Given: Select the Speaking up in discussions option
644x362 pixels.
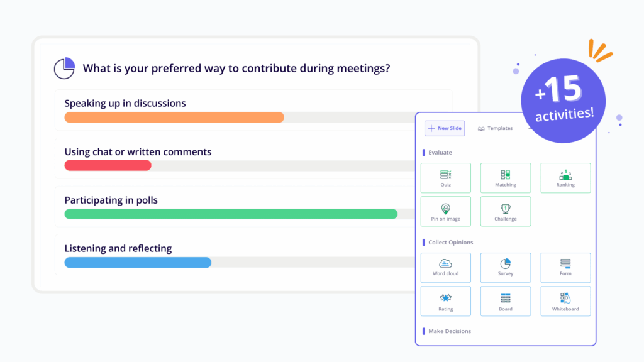Looking at the screenshot, I should point(125,103).
